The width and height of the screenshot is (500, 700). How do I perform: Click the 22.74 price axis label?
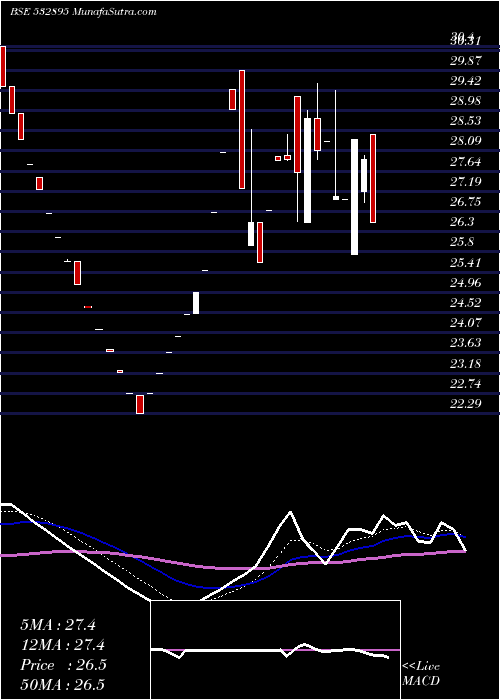coord(466,384)
